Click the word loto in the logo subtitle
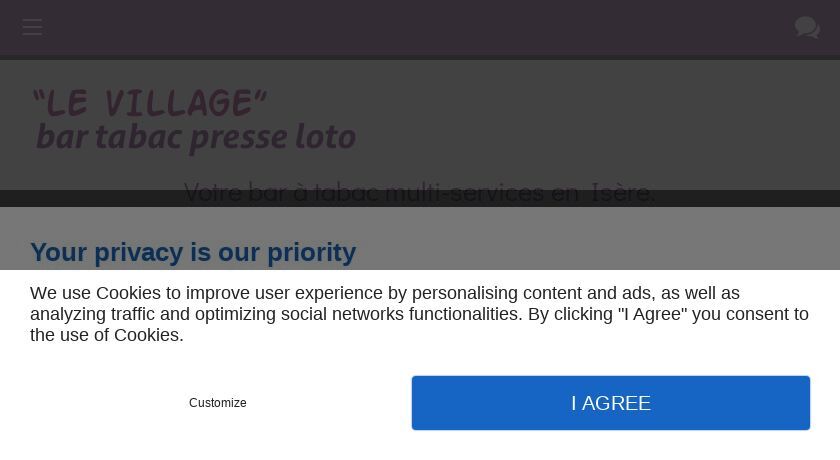Viewport: 840px width, 460px height. point(326,137)
